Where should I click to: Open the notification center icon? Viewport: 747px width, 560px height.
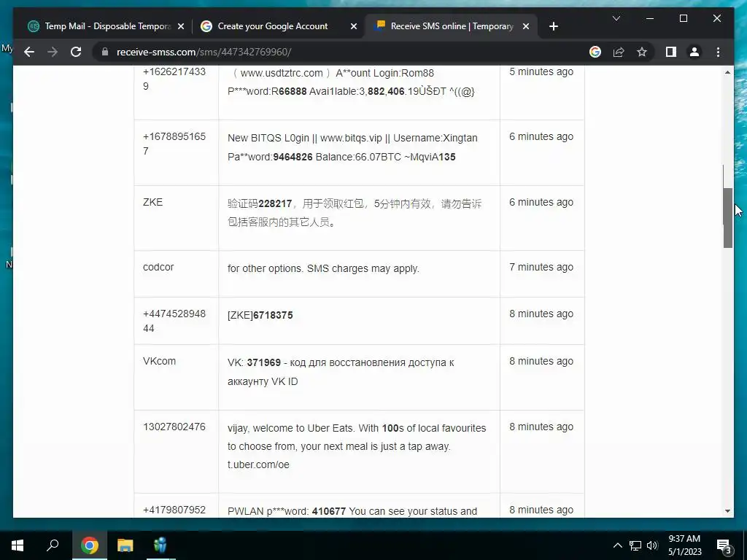click(x=724, y=545)
